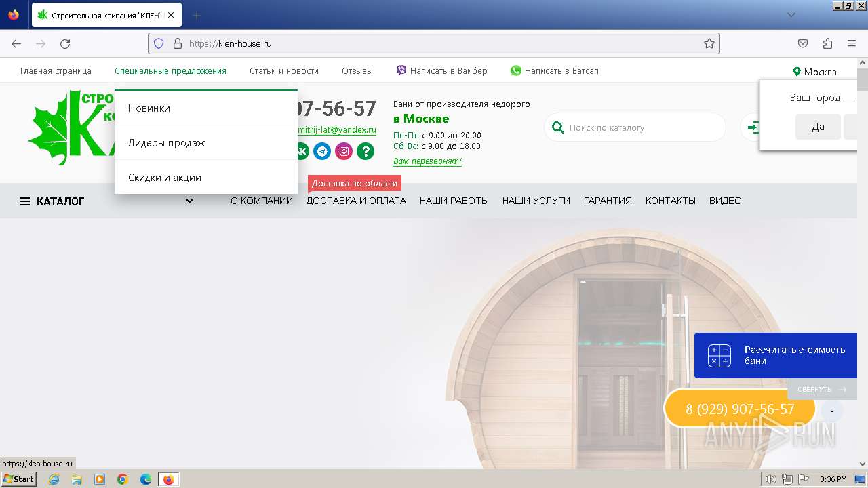Select Лидеры продаж from the dropdown
Viewport: 868px width, 488px height.
click(206, 142)
